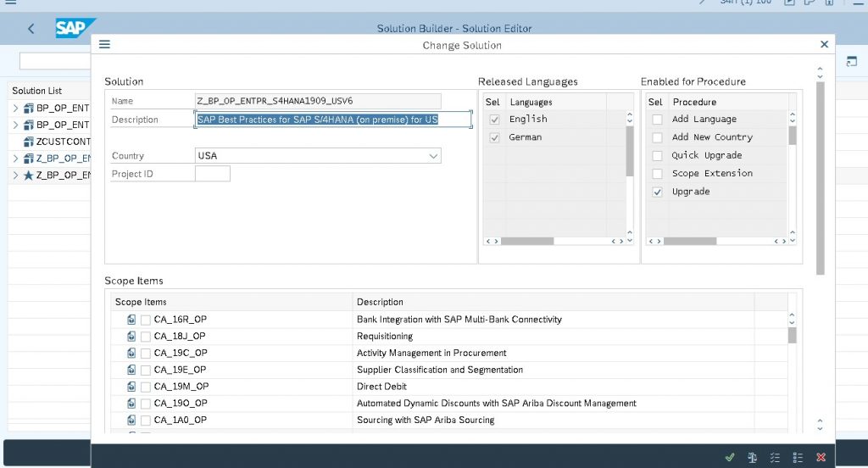Click the ZCUSTCONT solution icon
This screenshot has width=868, height=468.
tap(29, 142)
